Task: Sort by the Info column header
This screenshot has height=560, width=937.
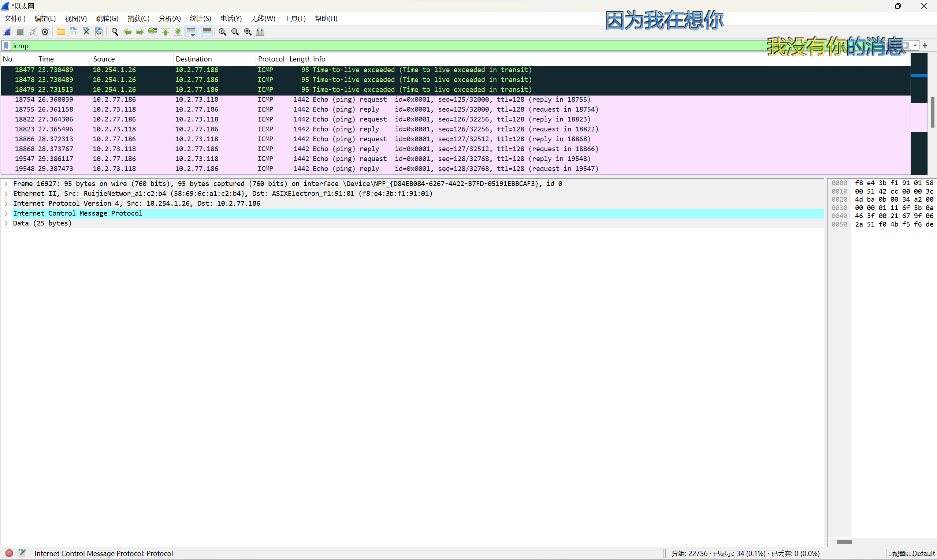Action: click(610, 59)
